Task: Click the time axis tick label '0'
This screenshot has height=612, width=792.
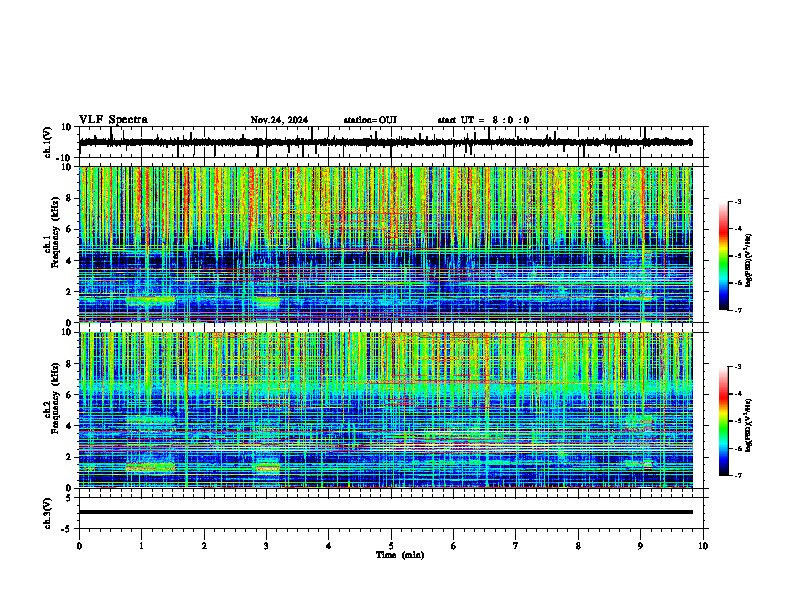Action: (x=79, y=546)
